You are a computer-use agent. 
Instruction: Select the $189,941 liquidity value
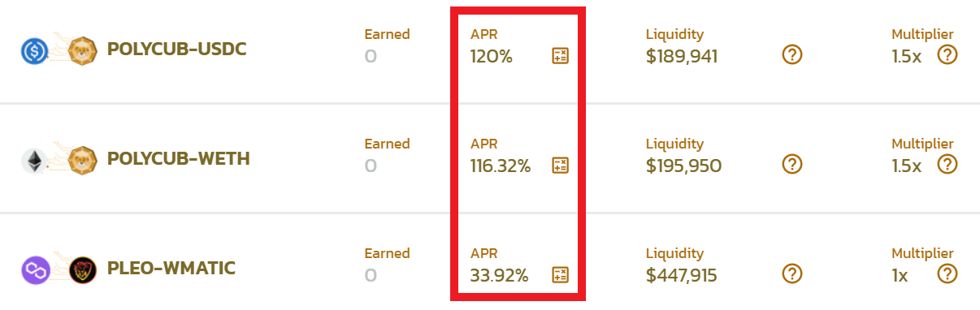coord(682,57)
